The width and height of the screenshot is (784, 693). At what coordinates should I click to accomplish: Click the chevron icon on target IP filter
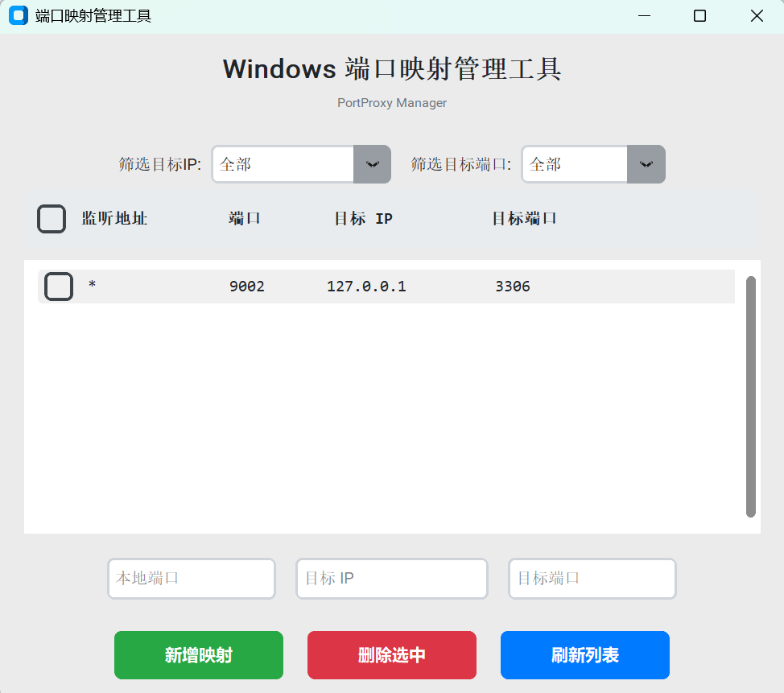[372, 164]
